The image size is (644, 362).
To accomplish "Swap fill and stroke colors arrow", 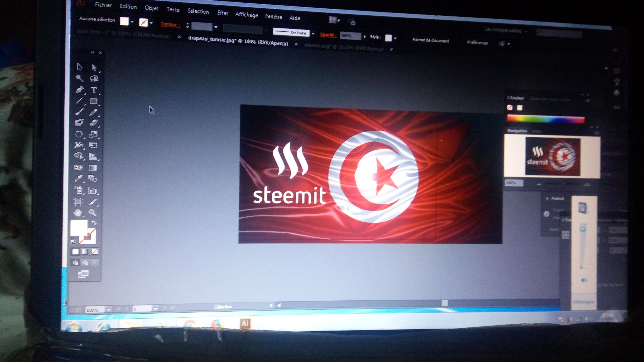I will tap(94, 222).
